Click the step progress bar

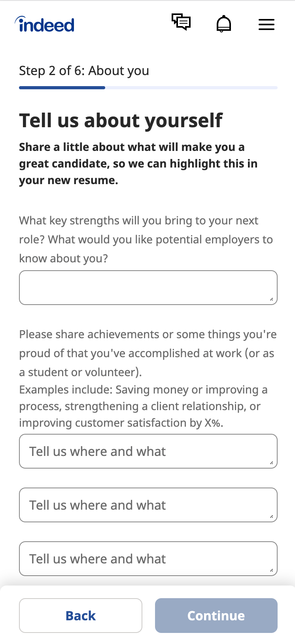click(x=148, y=88)
